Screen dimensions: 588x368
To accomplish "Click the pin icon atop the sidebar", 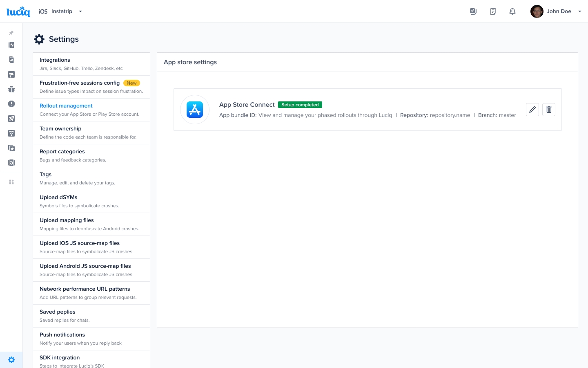I will (11, 33).
